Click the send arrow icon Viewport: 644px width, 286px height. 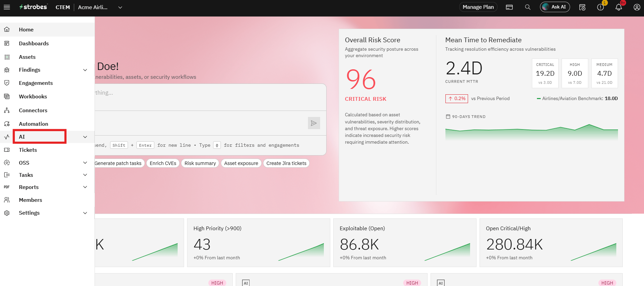[314, 123]
